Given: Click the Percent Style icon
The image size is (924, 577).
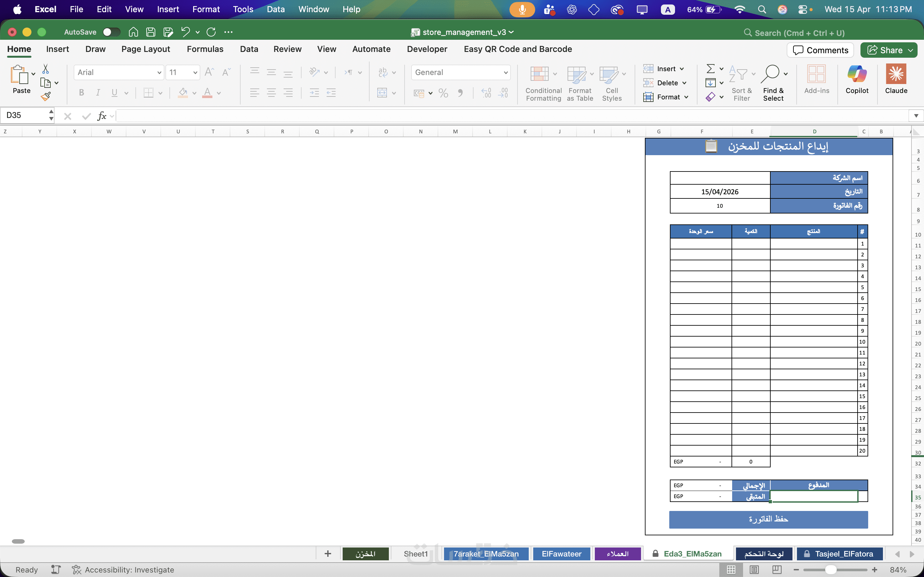Looking at the screenshot, I should (443, 93).
